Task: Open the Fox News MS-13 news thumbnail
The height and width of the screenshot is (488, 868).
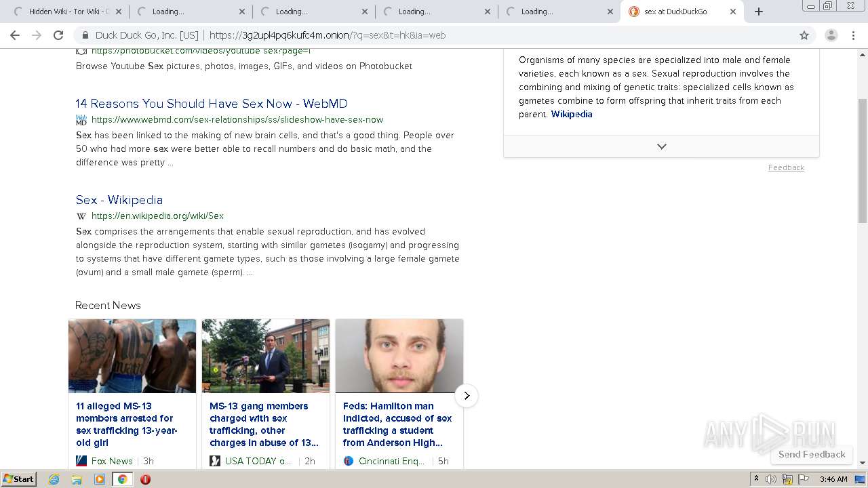Action: point(132,357)
